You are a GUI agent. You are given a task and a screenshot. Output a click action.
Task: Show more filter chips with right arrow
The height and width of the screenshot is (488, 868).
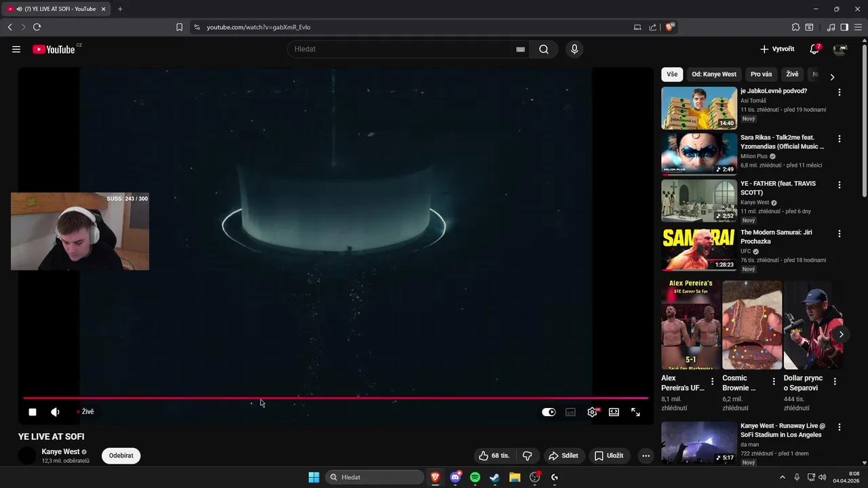coord(832,77)
